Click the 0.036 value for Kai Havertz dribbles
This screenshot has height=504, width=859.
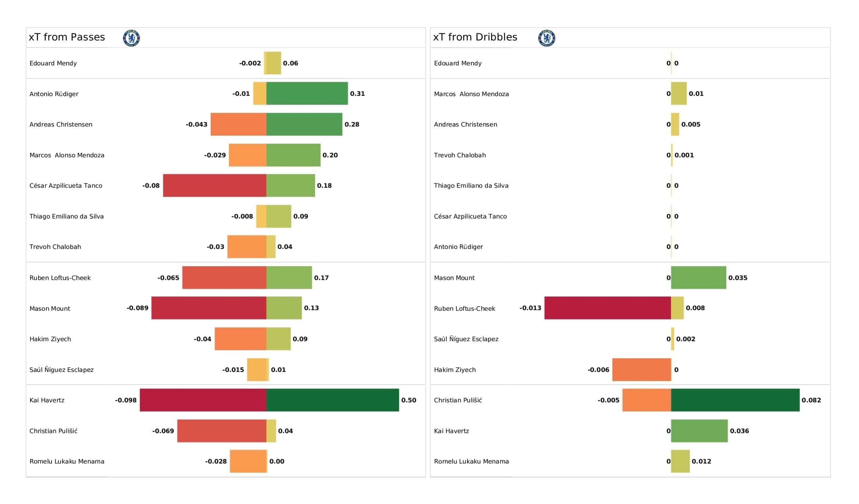[739, 431]
